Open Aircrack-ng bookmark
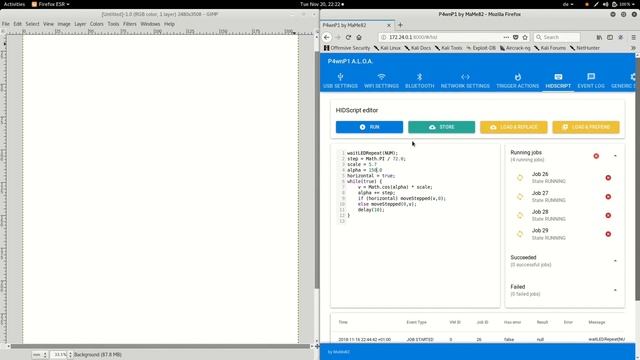The width and height of the screenshot is (640, 360). click(515, 48)
